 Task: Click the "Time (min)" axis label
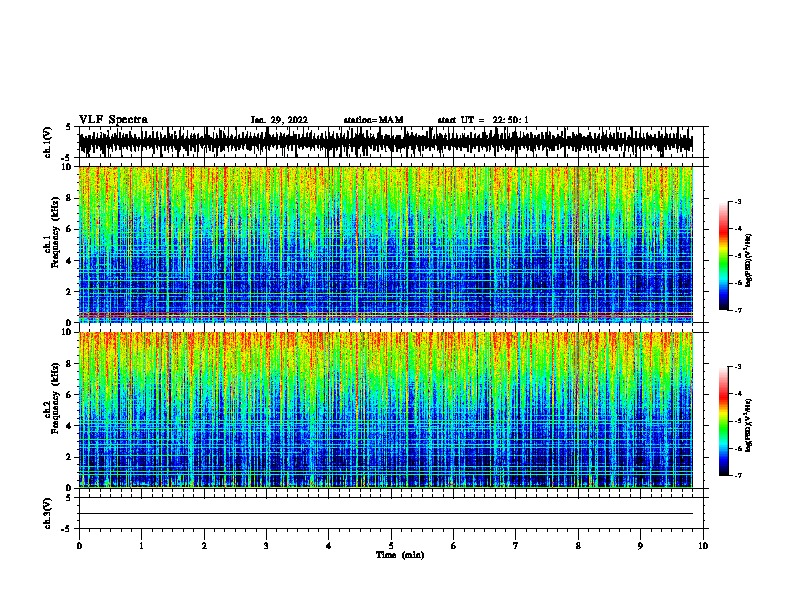400,555
